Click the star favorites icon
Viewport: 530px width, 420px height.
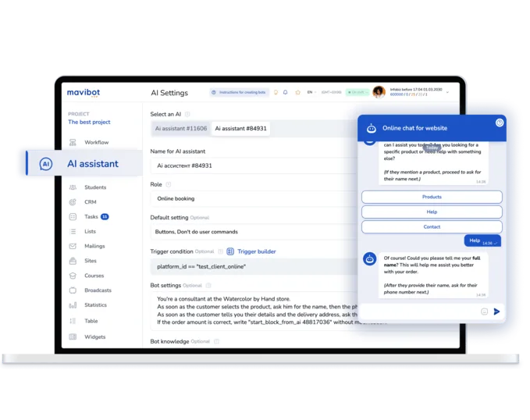[298, 92]
